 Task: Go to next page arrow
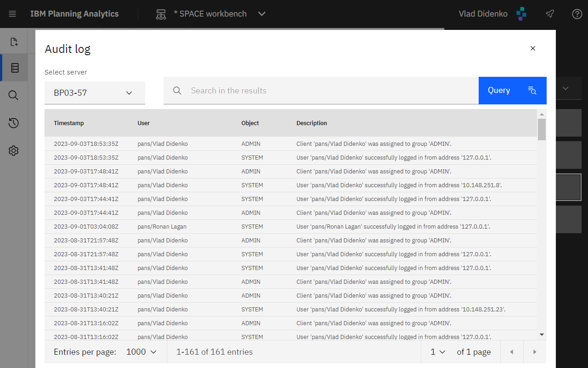(535, 352)
